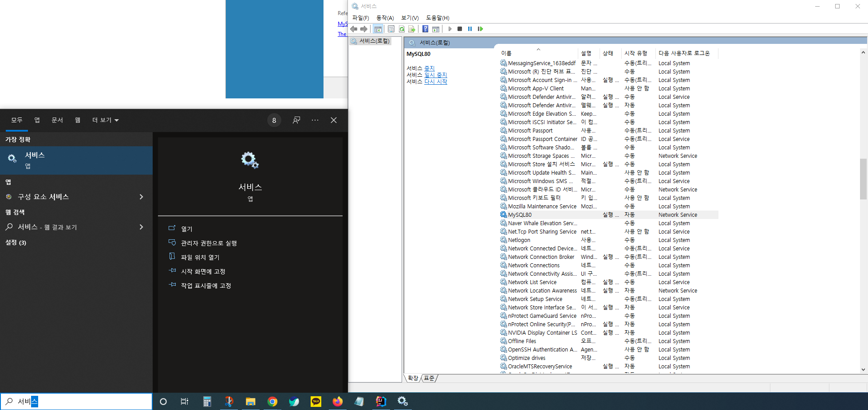Click the Stop Service square icon
This screenshot has width=868, height=410.
click(460, 29)
